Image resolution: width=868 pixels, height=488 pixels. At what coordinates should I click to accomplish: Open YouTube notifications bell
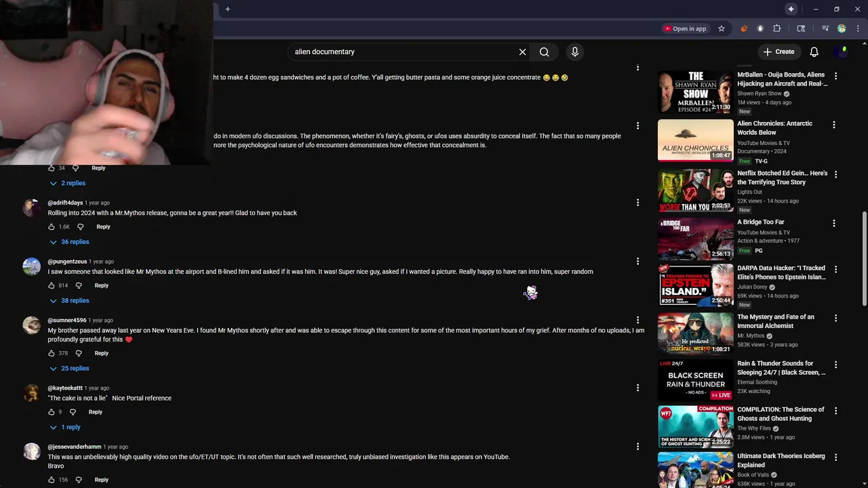point(814,52)
